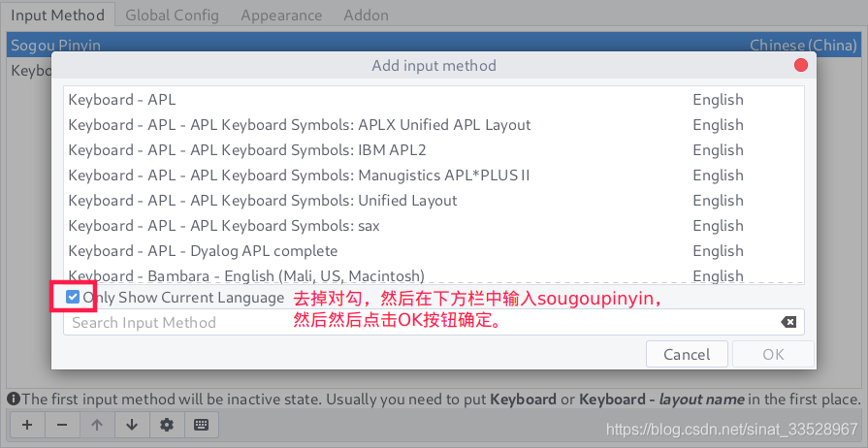Switch to the Global Config tab
The height and width of the screenshot is (448, 868).
tap(172, 15)
